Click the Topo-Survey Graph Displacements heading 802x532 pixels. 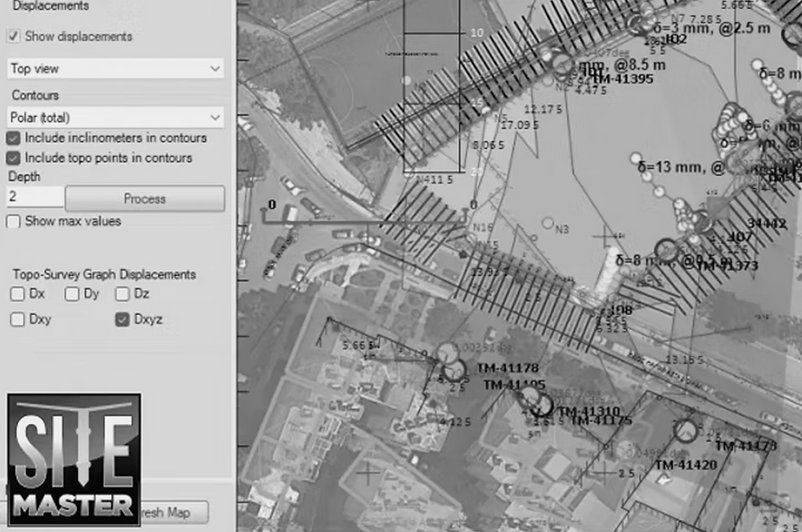pyautogui.click(x=105, y=275)
